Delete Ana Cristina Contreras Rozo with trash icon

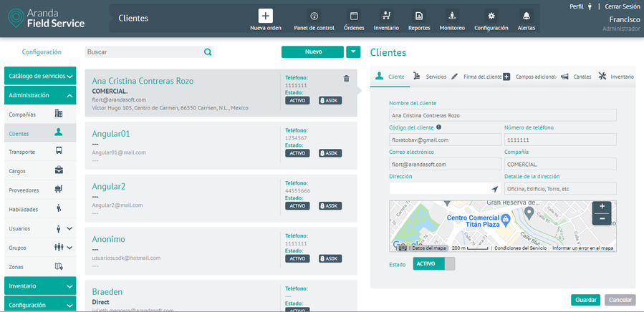(347, 79)
